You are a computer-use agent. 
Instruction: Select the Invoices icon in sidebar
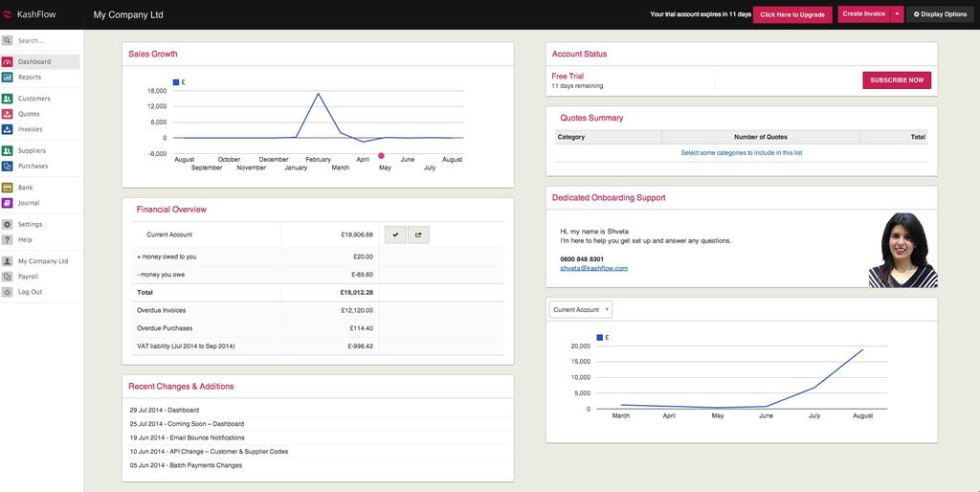coord(8,129)
